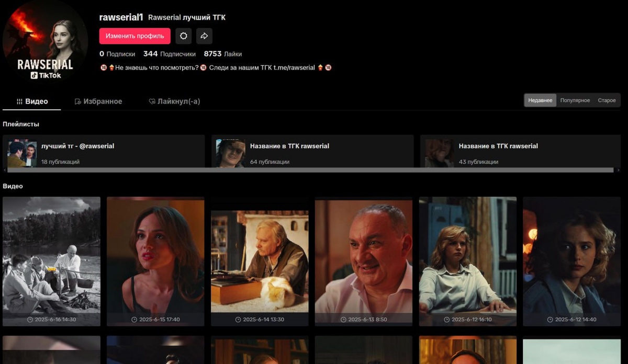Open video dated 2025-6-16 14:30
The image size is (628, 364).
51,261
